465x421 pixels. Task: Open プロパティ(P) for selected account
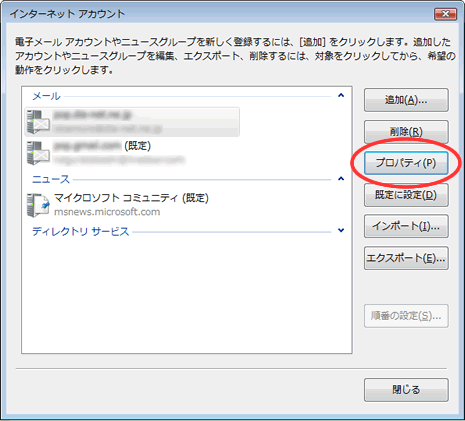click(406, 163)
